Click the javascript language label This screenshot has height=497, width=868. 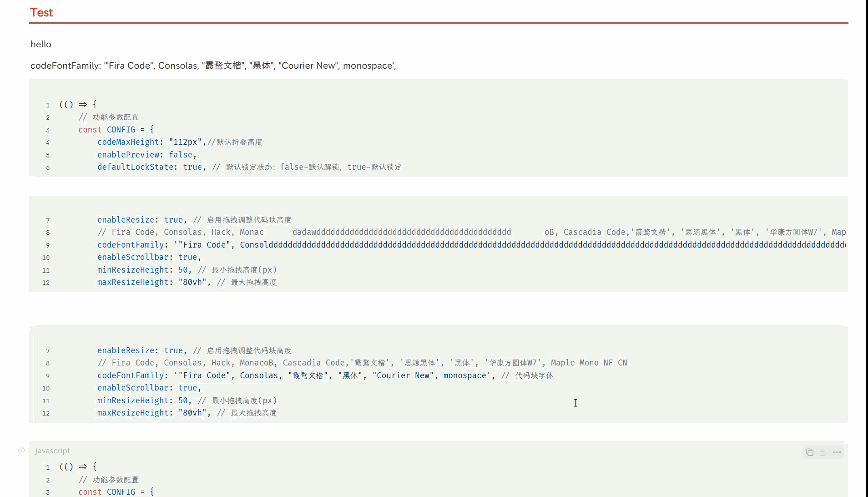(x=52, y=451)
